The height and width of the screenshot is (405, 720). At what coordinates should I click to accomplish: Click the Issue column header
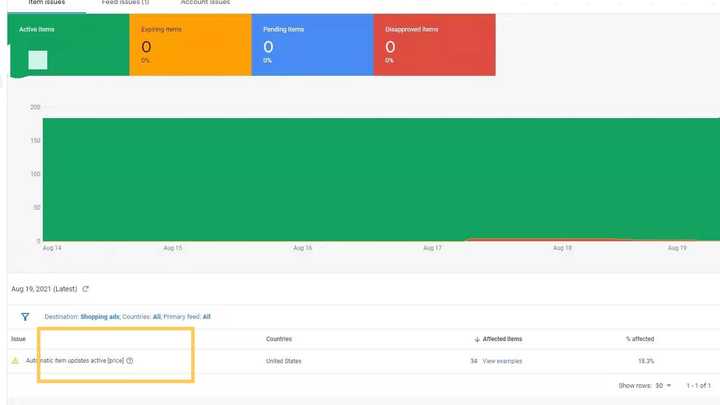[18, 339]
